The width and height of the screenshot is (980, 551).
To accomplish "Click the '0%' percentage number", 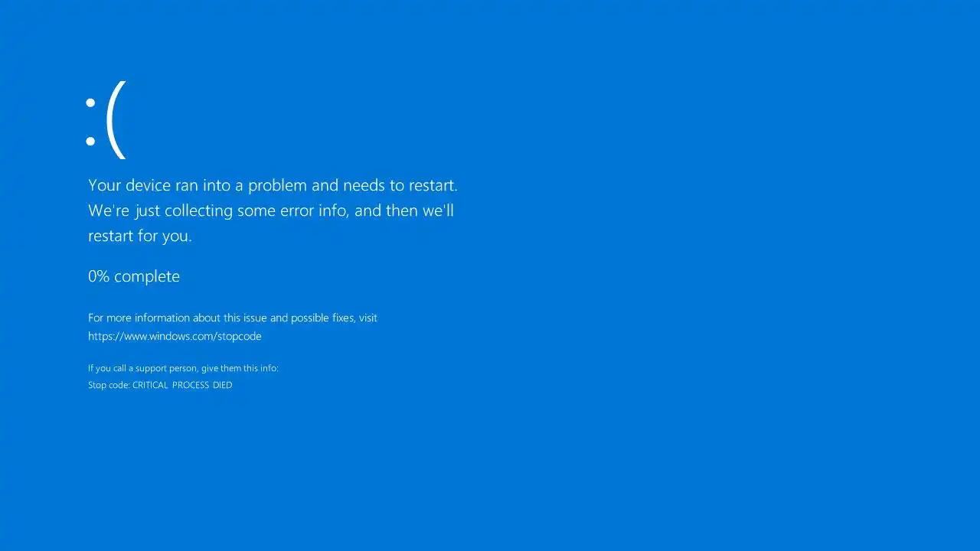I will click(x=99, y=276).
